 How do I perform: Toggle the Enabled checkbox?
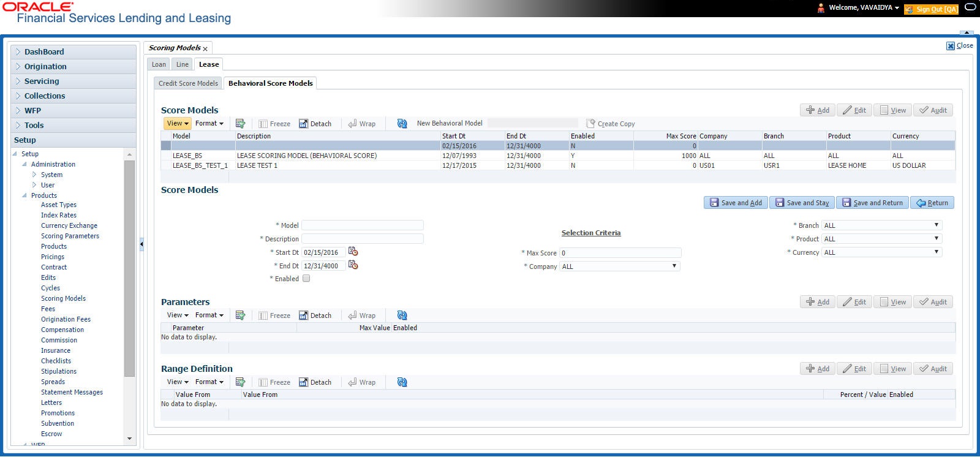pyautogui.click(x=306, y=278)
